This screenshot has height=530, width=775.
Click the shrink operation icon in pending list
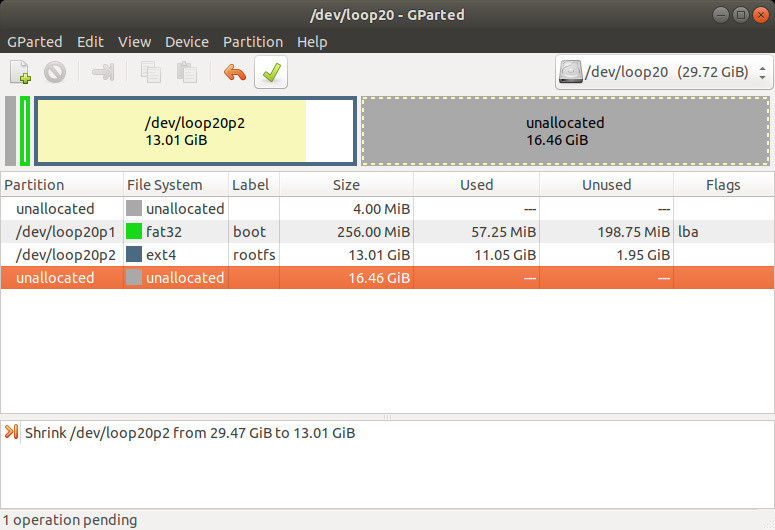point(12,433)
